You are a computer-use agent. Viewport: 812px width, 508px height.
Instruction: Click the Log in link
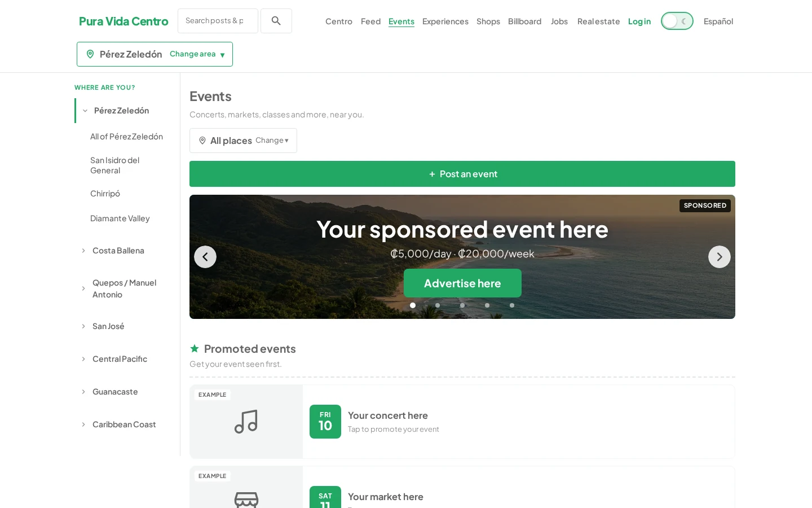[x=639, y=21]
